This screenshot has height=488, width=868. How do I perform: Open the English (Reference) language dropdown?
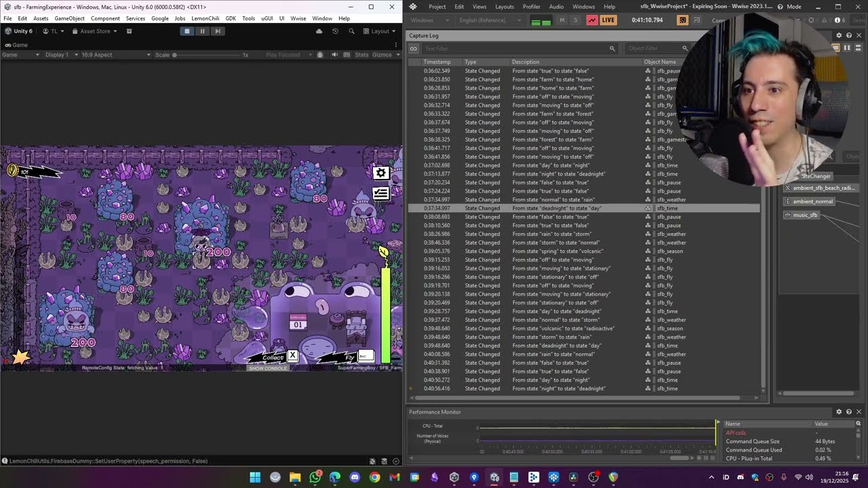point(490,20)
